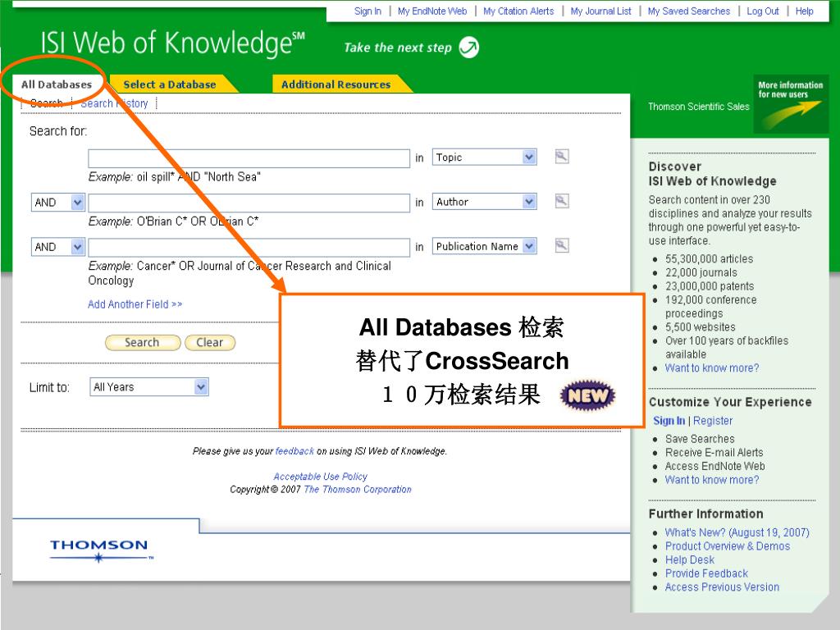
Task: Open The Thomson Corporation link
Action: (358, 489)
